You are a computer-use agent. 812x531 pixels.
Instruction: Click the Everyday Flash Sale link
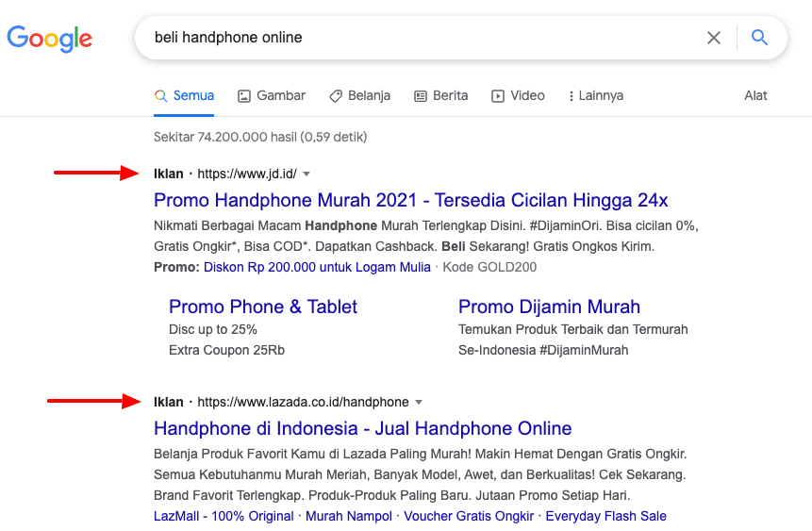coord(605,516)
